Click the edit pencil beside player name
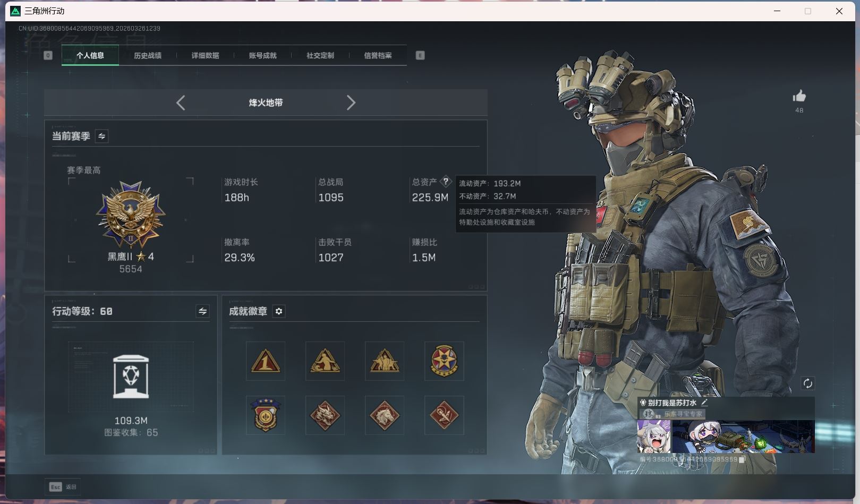 [x=704, y=403]
